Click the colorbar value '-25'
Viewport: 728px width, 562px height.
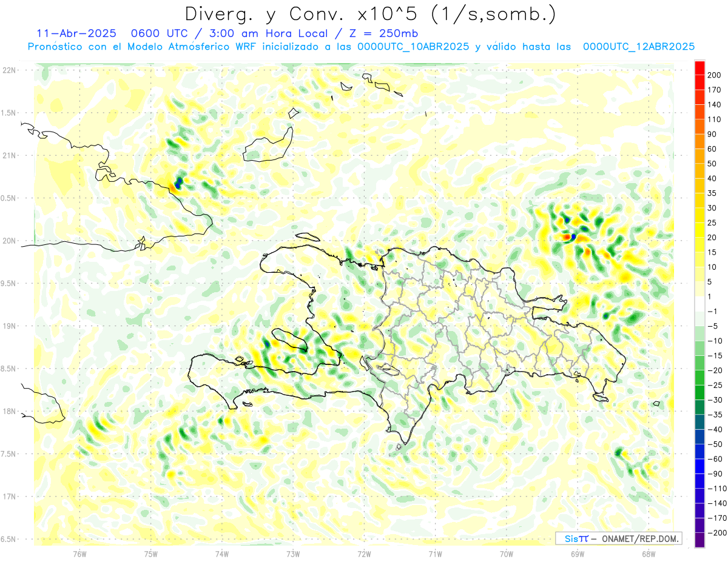[x=715, y=385]
